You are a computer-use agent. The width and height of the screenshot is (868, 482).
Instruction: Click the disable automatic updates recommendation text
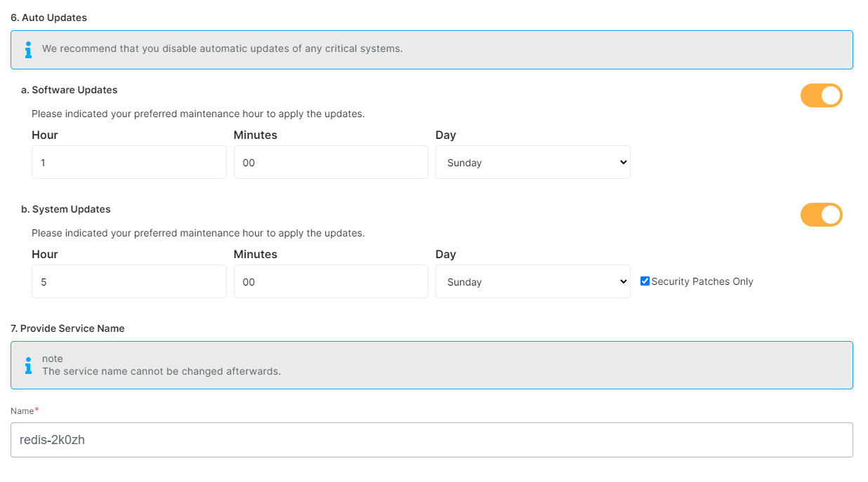tap(222, 49)
